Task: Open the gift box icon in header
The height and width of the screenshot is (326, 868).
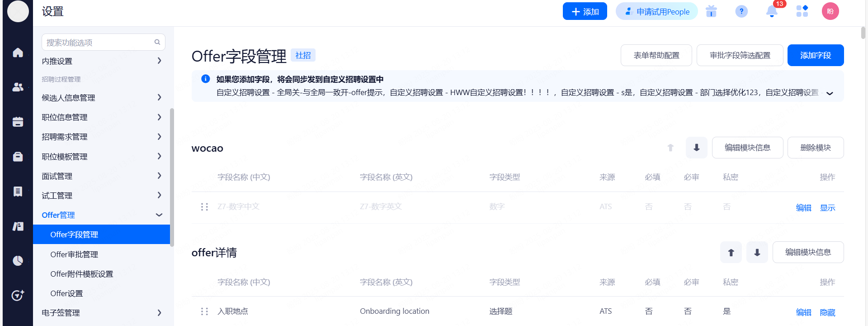Action: coord(711,12)
